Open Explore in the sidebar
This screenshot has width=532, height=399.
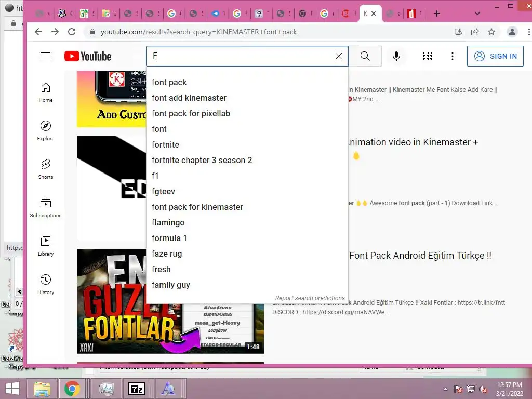click(x=46, y=130)
